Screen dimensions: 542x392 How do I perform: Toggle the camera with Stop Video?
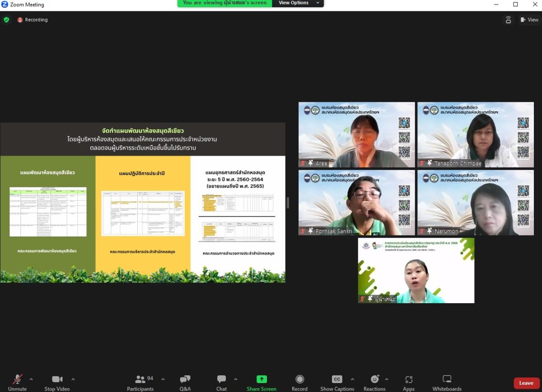57,383
